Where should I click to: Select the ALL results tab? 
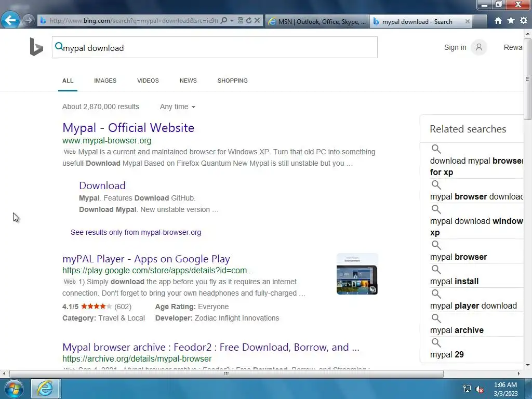pyautogui.click(x=68, y=81)
